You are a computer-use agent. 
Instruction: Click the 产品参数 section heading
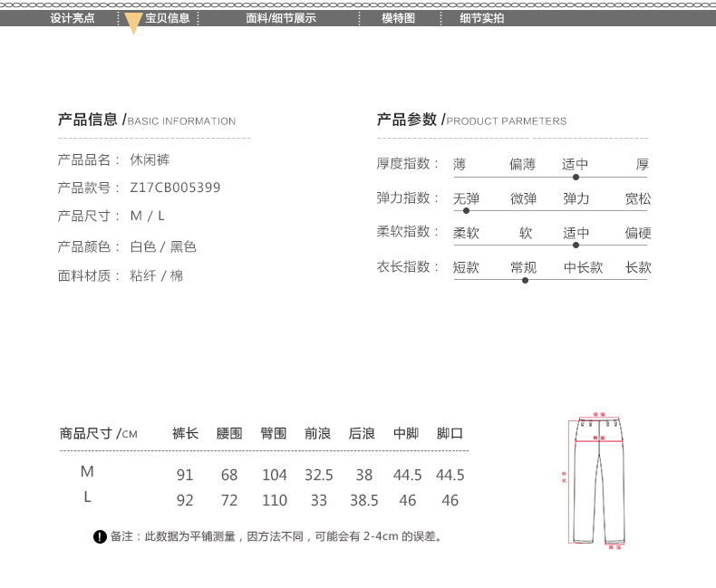407,120
